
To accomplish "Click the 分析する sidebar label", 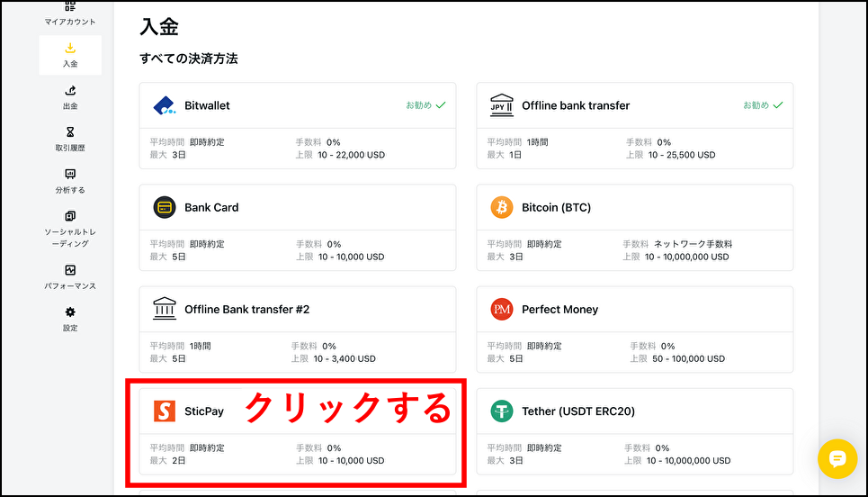I will click(x=70, y=190).
